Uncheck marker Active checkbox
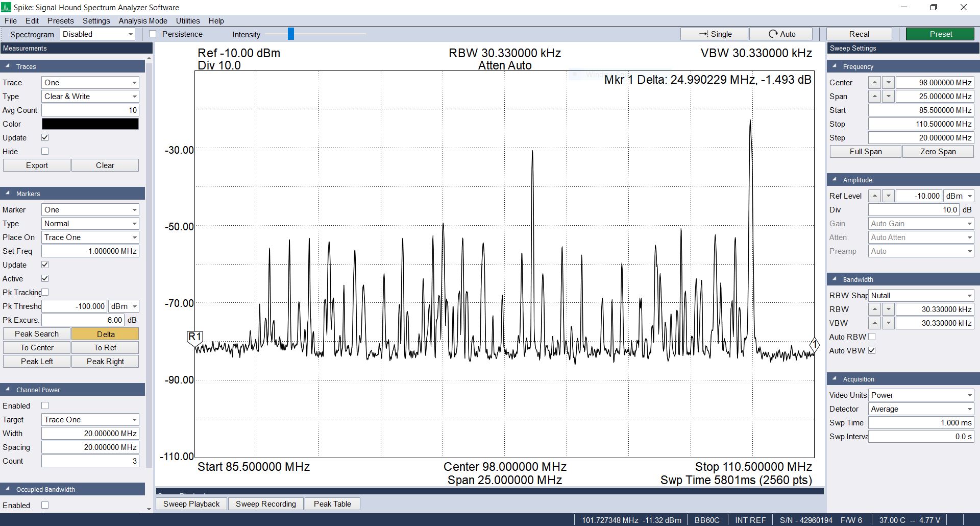 tap(45, 278)
